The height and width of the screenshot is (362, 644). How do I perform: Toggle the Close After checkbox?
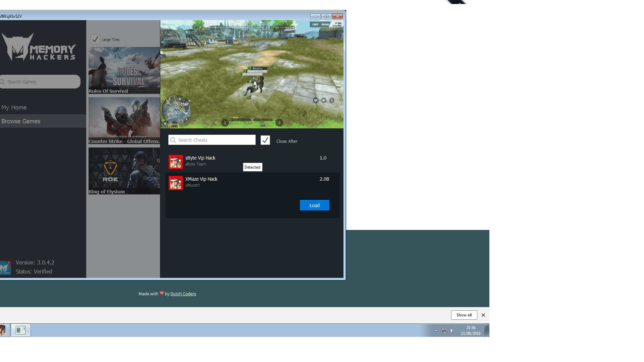[x=265, y=140]
